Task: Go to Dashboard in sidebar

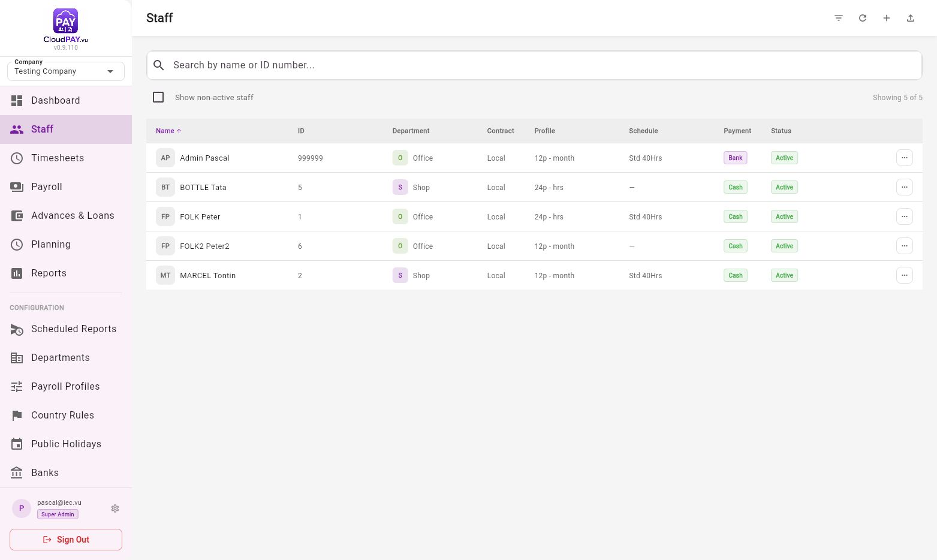Action: click(66, 101)
